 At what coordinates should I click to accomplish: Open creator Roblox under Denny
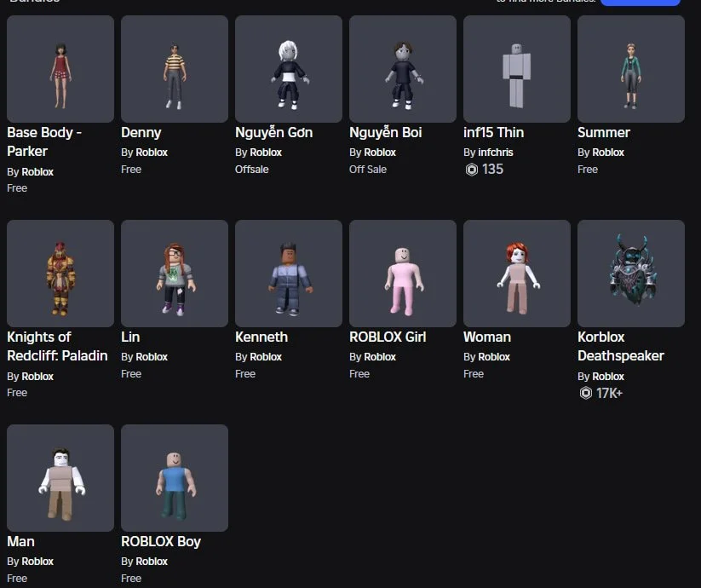tap(152, 153)
